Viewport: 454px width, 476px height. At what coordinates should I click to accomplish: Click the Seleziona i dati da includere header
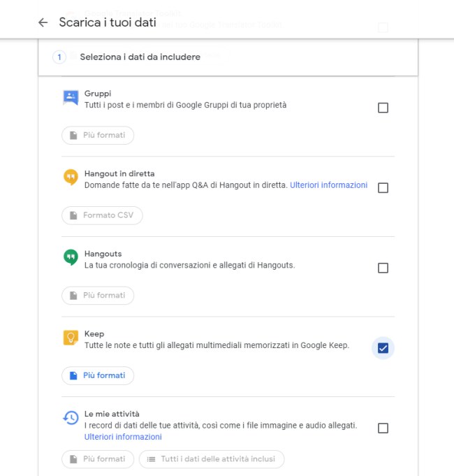tap(140, 57)
